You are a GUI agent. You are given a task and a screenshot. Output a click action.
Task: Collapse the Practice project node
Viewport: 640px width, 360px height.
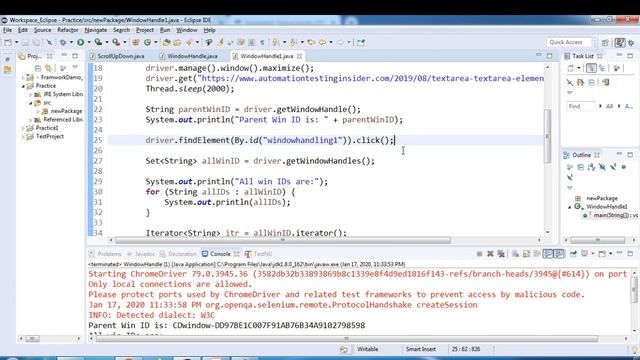click(23, 86)
